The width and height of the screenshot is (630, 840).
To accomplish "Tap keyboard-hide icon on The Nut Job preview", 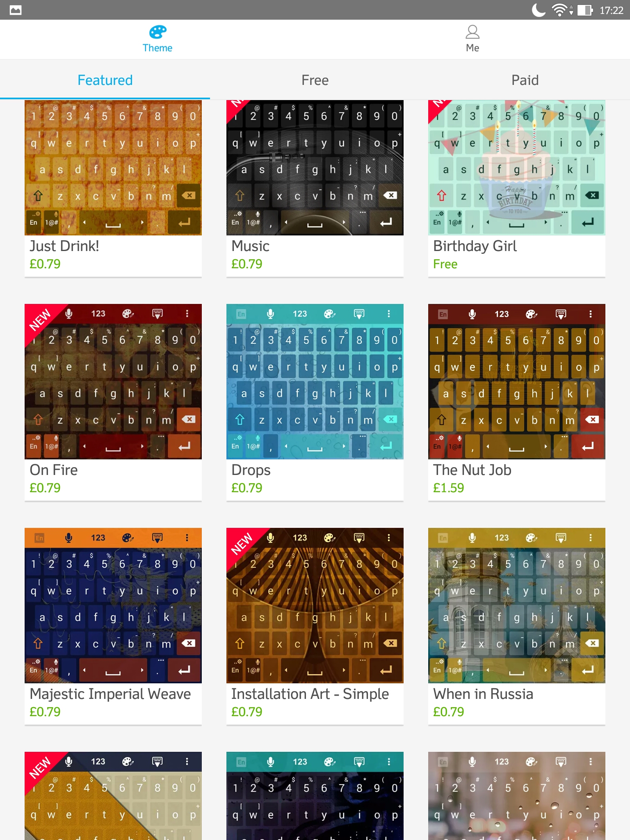I will 561,314.
